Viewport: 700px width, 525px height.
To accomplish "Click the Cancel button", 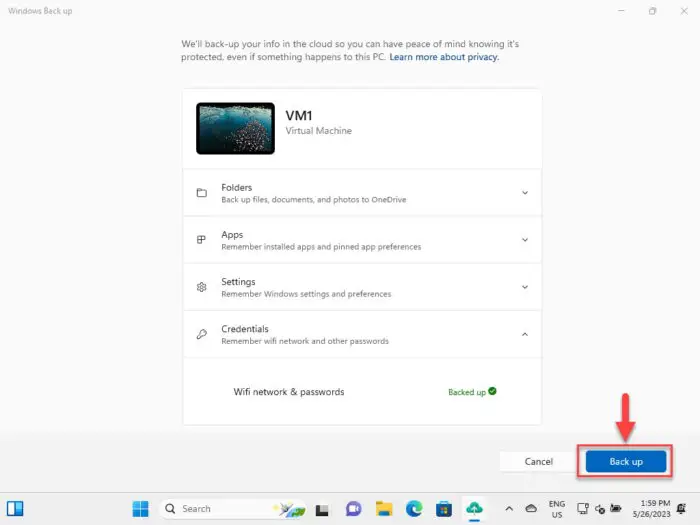I will (538, 461).
